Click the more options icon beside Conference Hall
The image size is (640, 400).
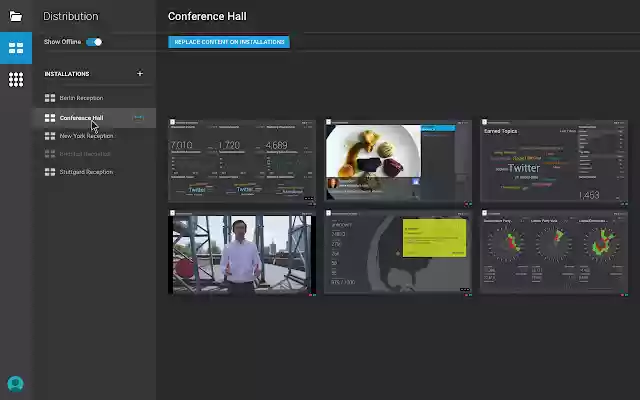139,118
